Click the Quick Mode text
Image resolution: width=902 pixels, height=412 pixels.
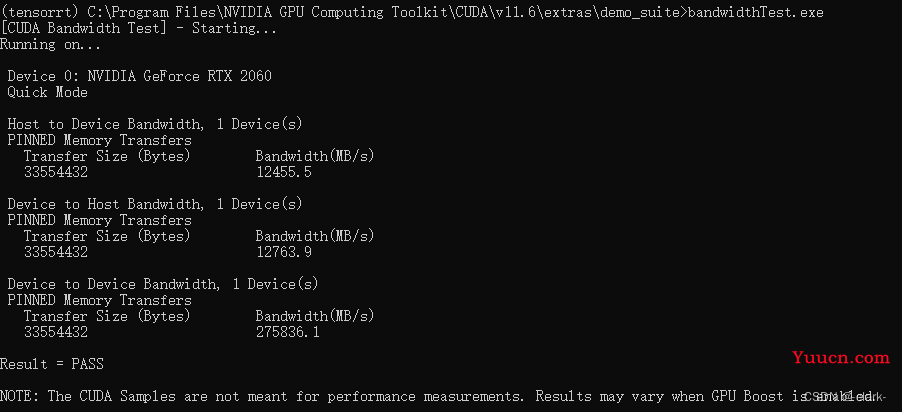point(47,93)
